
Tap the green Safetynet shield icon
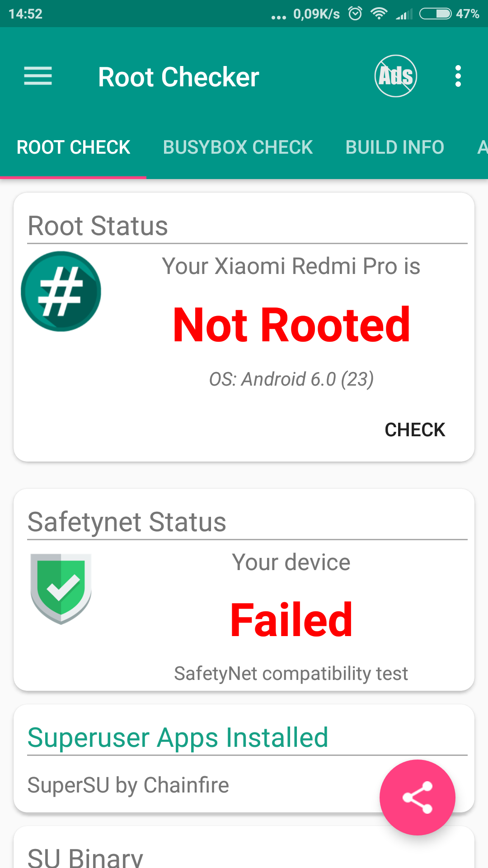61,589
